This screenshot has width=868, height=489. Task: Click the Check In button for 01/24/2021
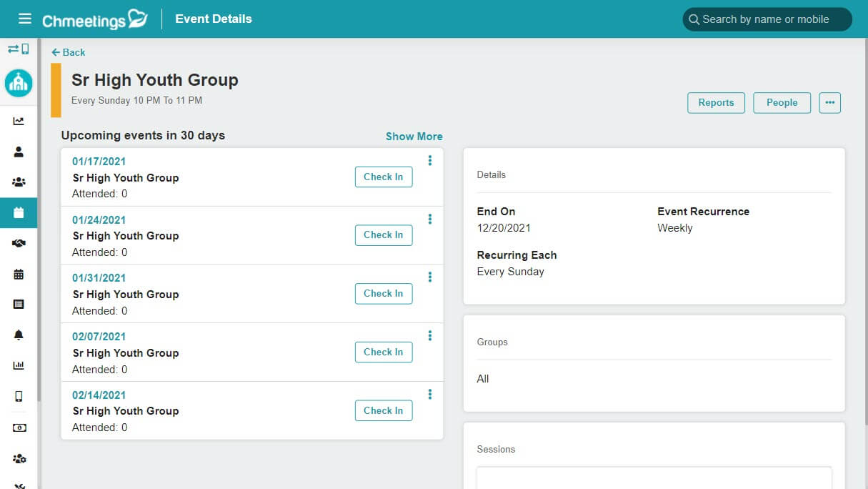384,234
